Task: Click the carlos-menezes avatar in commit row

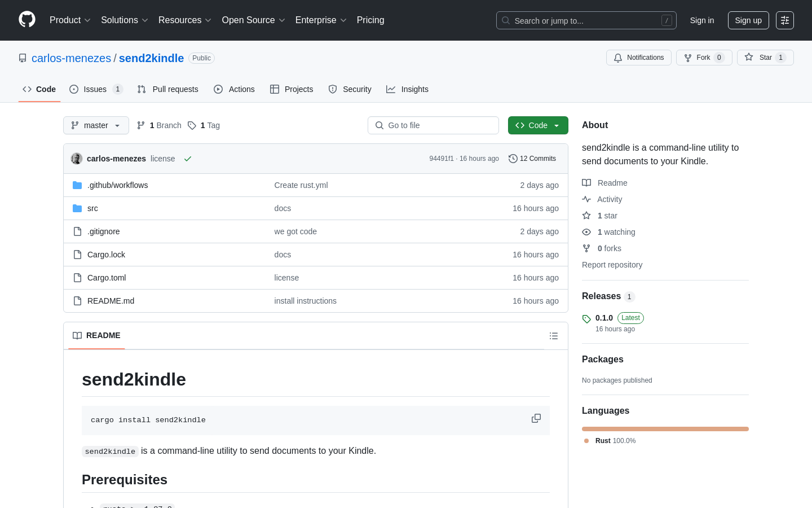Action: [77, 159]
